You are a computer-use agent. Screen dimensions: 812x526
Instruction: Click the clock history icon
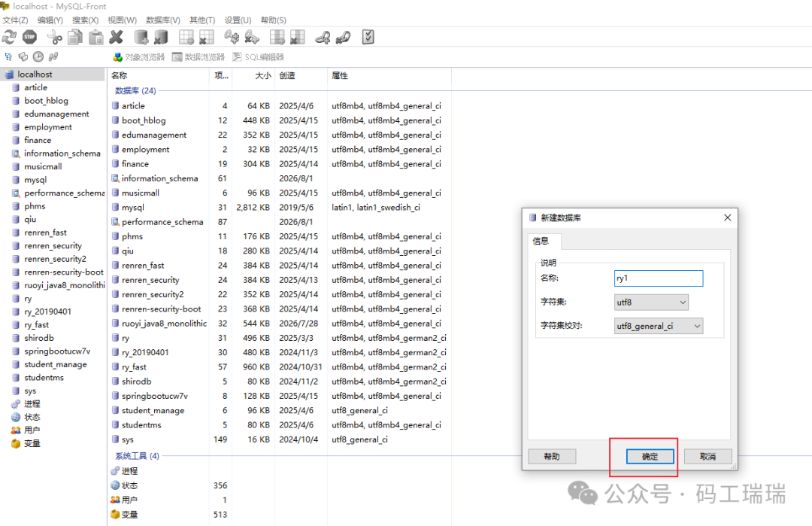pos(38,56)
